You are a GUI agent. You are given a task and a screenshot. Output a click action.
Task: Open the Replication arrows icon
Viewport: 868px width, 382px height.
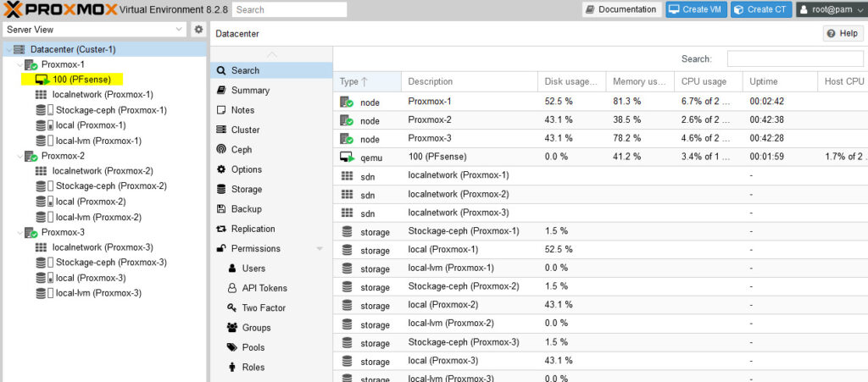221,229
